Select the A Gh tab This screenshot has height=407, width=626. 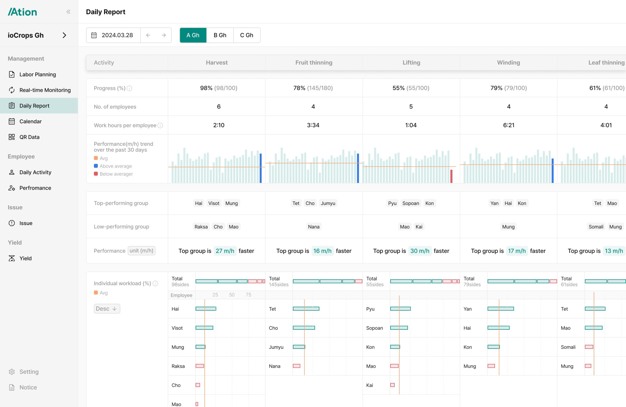(193, 35)
